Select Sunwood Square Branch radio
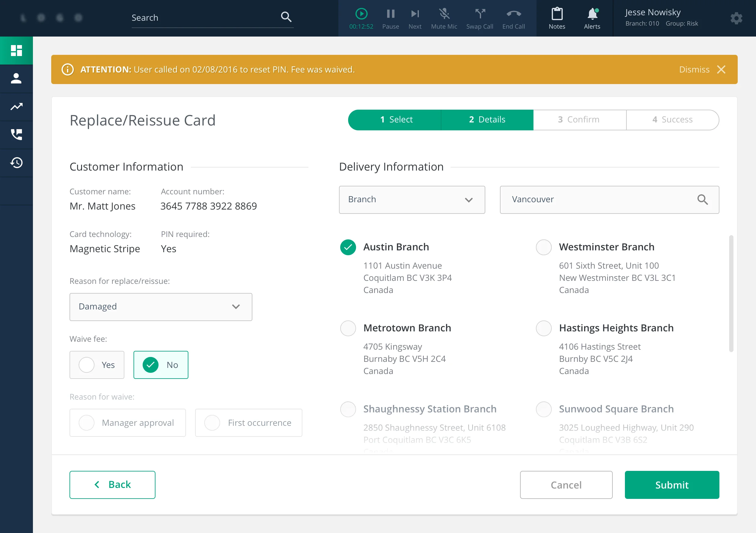This screenshot has height=533, width=756. click(x=544, y=409)
